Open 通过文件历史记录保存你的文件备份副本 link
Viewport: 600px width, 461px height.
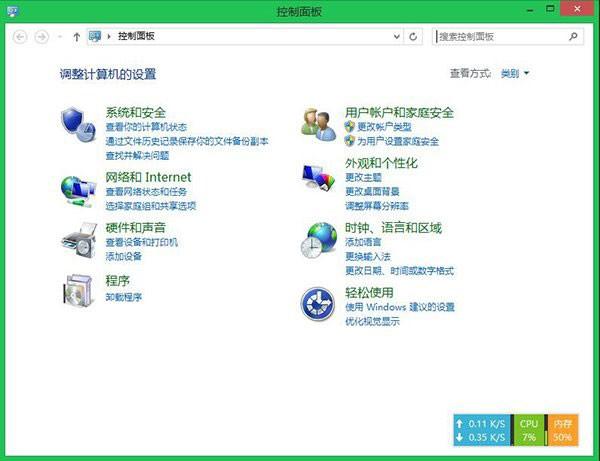[x=187, y=141]
